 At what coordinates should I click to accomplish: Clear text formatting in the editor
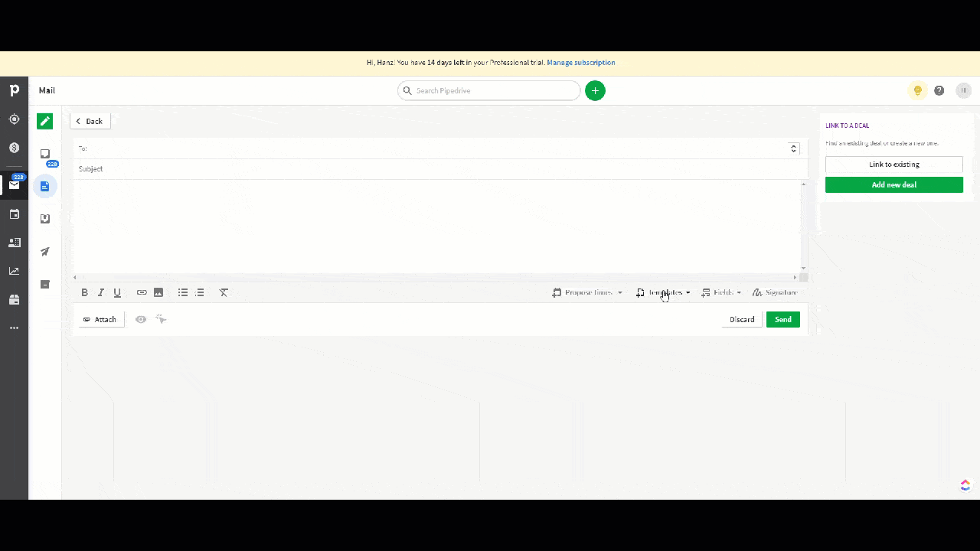[224, 292]
